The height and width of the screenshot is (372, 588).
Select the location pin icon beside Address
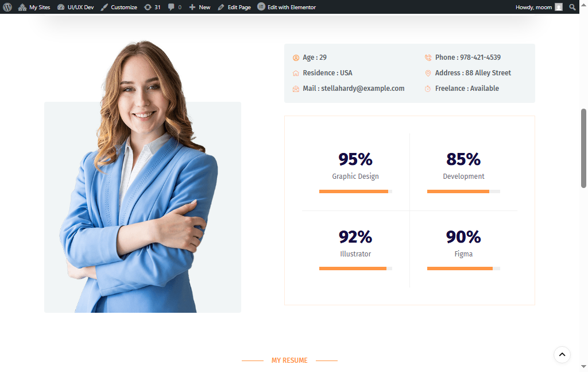(x=428, y=73)
